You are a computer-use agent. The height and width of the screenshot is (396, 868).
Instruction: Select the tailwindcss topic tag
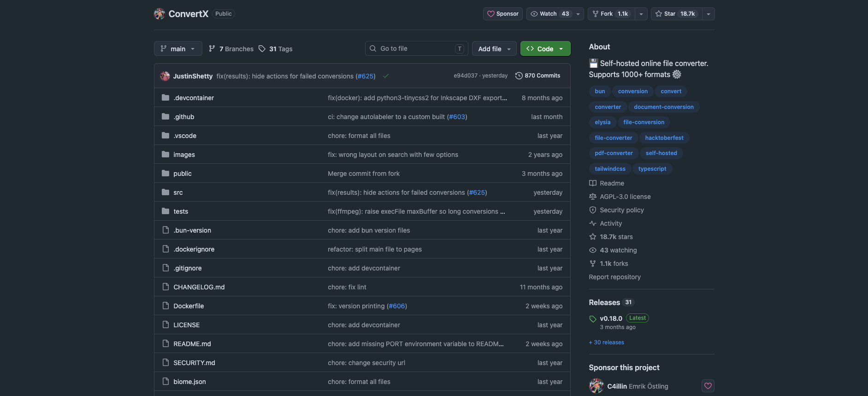[x=610, y=169]
